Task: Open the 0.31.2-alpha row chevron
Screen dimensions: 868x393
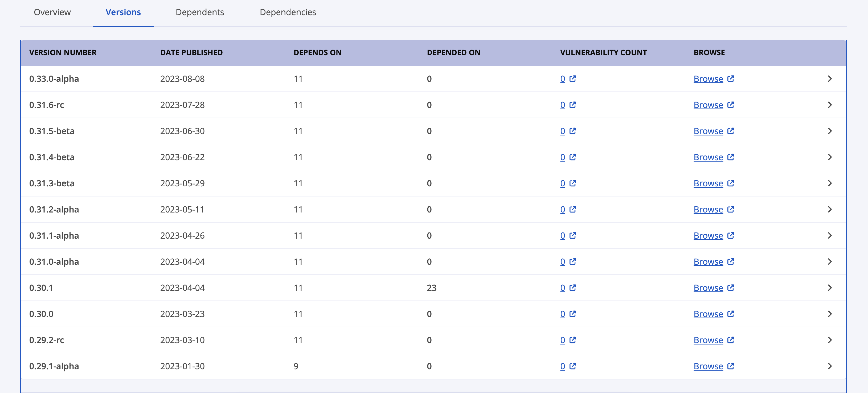Action: [830, 210]
